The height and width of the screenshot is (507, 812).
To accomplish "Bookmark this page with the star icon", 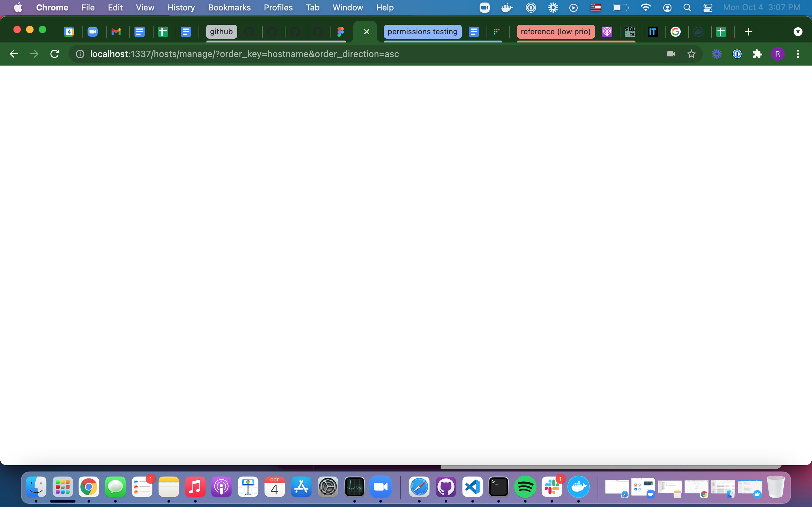I will tap(691, 54).
